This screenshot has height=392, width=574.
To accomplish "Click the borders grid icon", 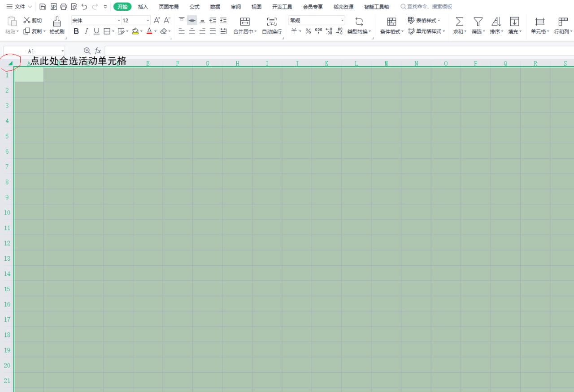I will (107, 31).
